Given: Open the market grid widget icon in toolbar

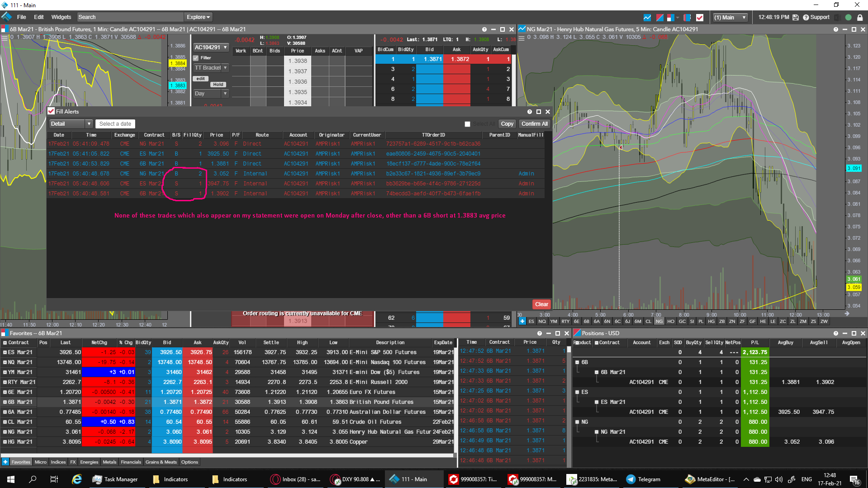Looking at the screenshot, I should point(671,17).
